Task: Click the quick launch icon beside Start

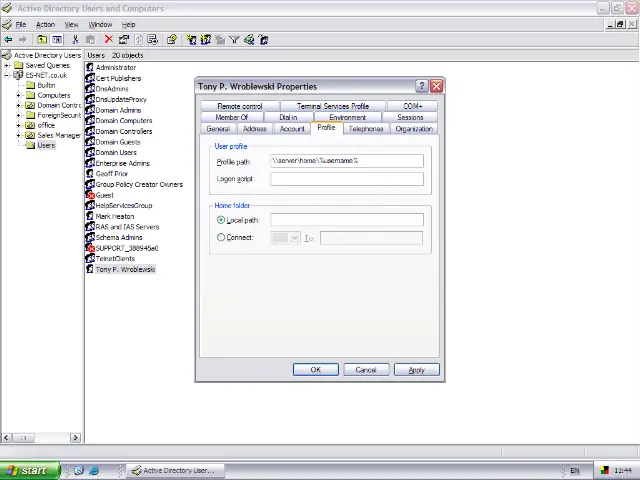Action: click(79, 470)
